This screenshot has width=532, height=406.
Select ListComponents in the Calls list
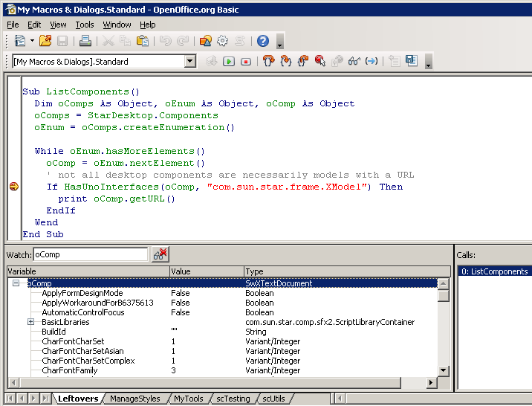(493, 271)
